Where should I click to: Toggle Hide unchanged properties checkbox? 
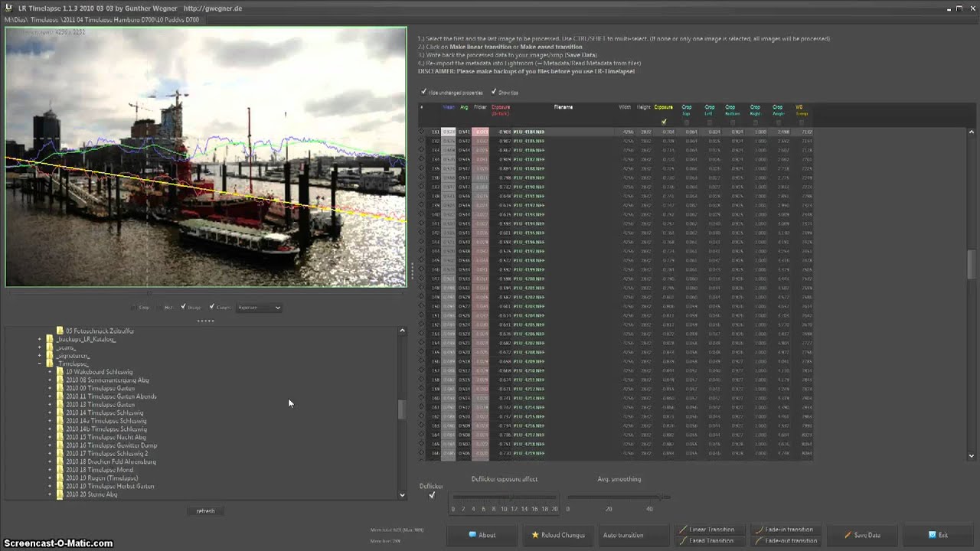pyautogui.click(x=423, y=92)
